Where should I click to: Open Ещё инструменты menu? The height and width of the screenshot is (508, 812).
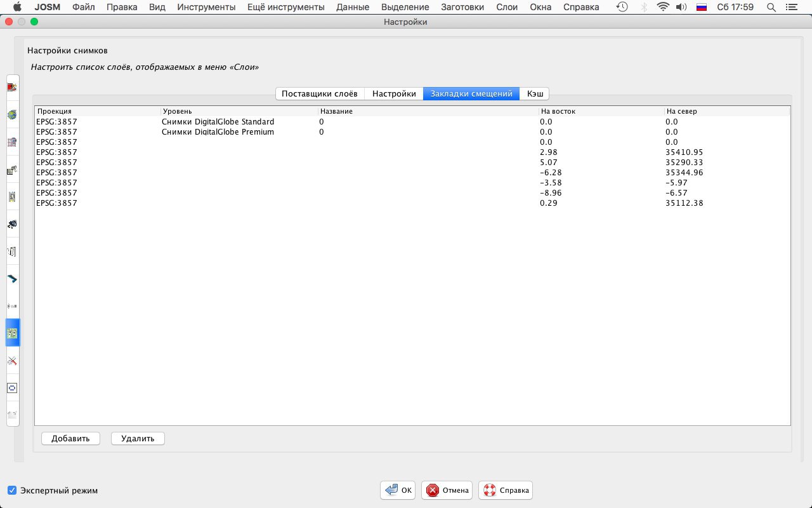[x=285, y=7]
